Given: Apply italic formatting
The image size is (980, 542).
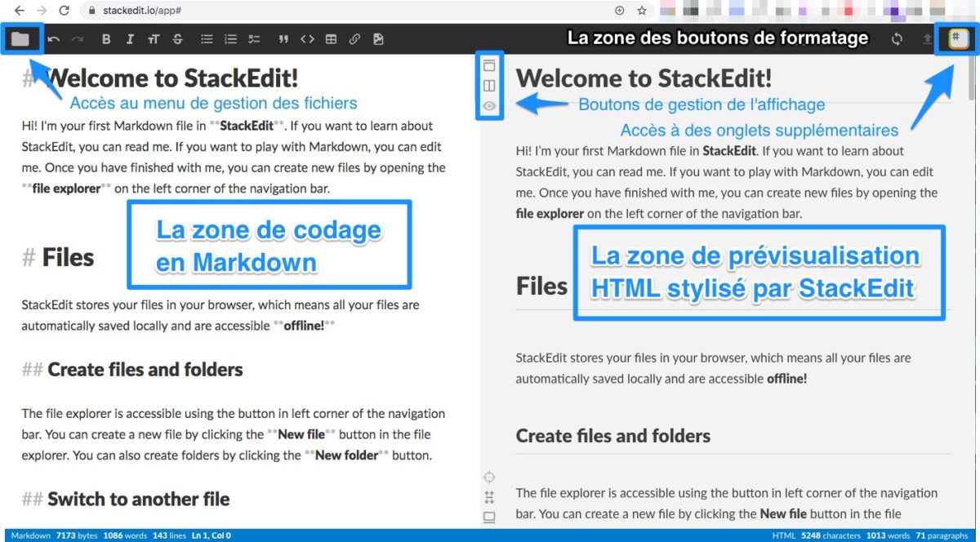Looking at the screenshot, I should 129,38.
